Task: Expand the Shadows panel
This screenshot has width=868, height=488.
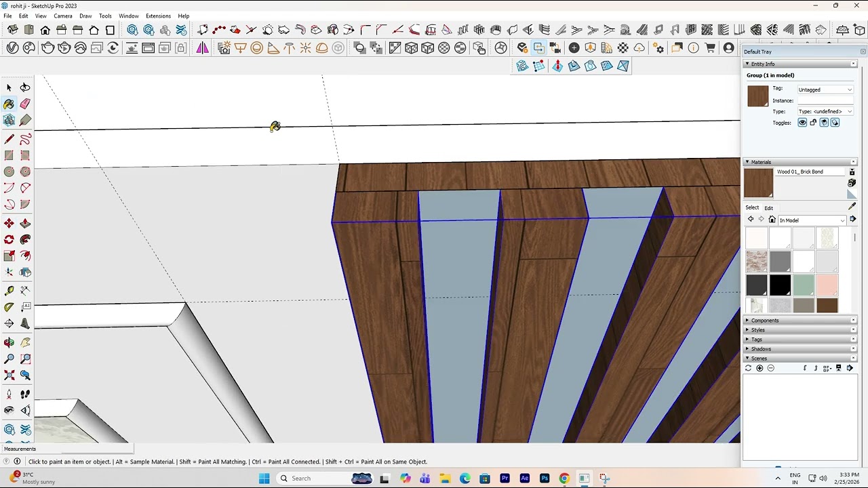Action: click(800, 349)
